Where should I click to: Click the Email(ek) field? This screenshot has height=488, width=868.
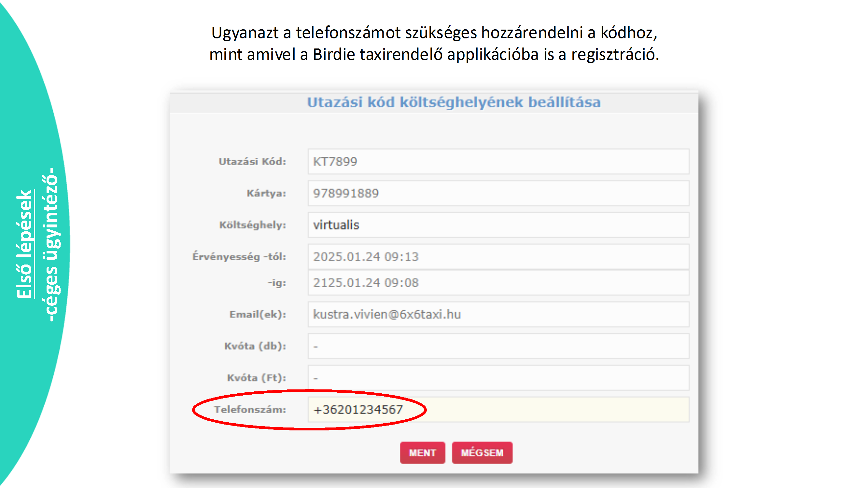coord(498,314)
